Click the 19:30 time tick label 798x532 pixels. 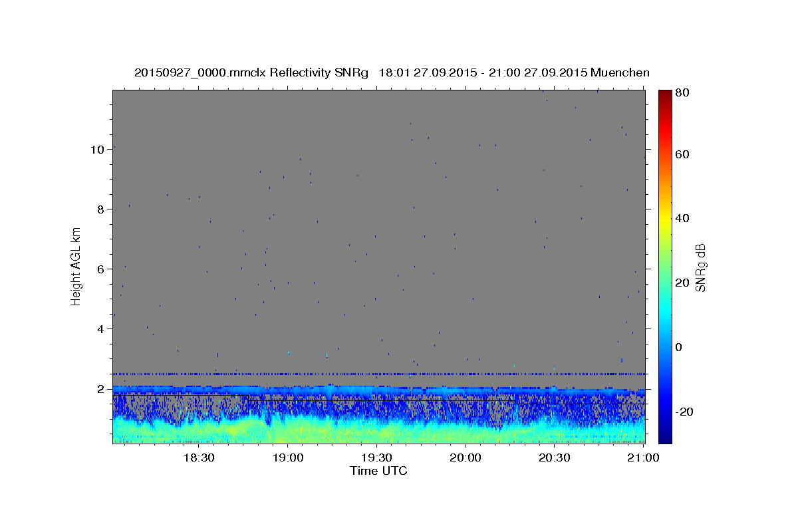coord(376,458)
